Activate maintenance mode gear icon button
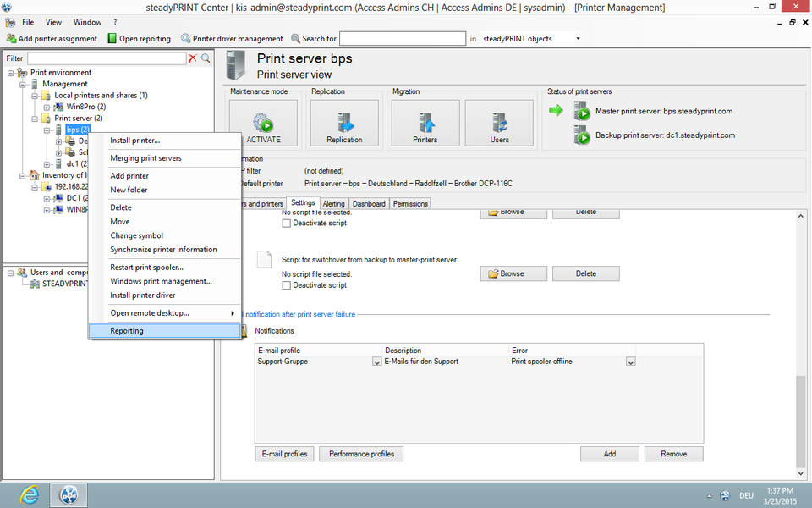The width and height of the screenshot is (812, 508). click(x=263, y=123)
